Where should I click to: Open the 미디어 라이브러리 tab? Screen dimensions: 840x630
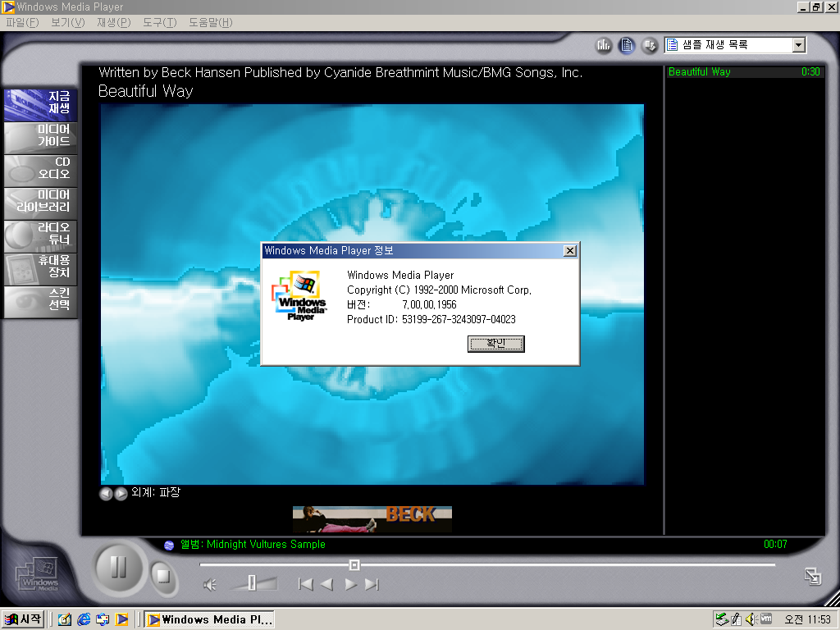coord(41,203)
